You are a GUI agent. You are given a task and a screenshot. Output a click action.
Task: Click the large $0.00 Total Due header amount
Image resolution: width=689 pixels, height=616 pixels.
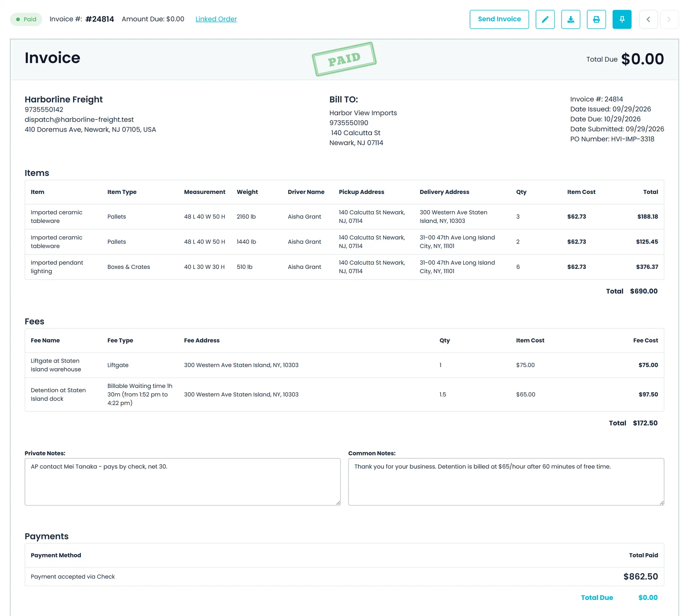642,59
